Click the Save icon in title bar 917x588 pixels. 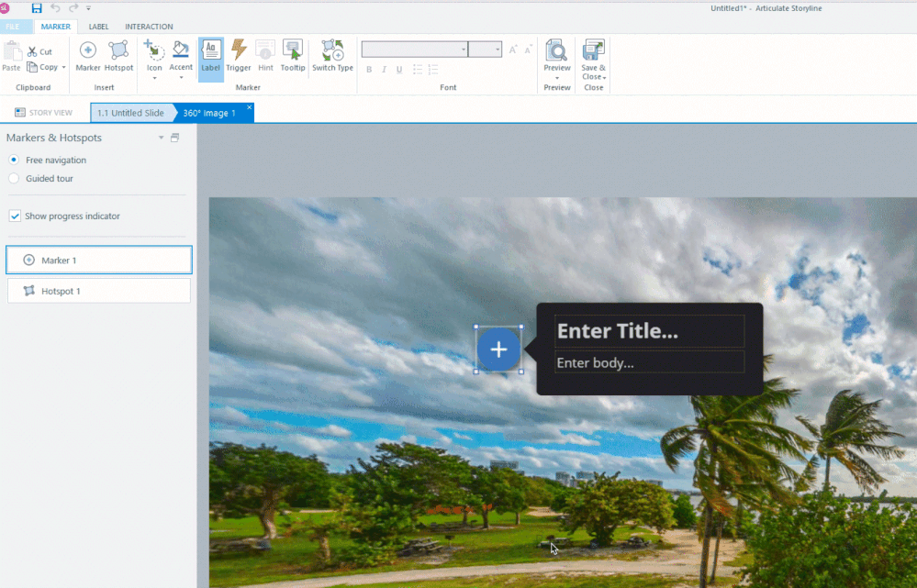[x=37, y=8]
